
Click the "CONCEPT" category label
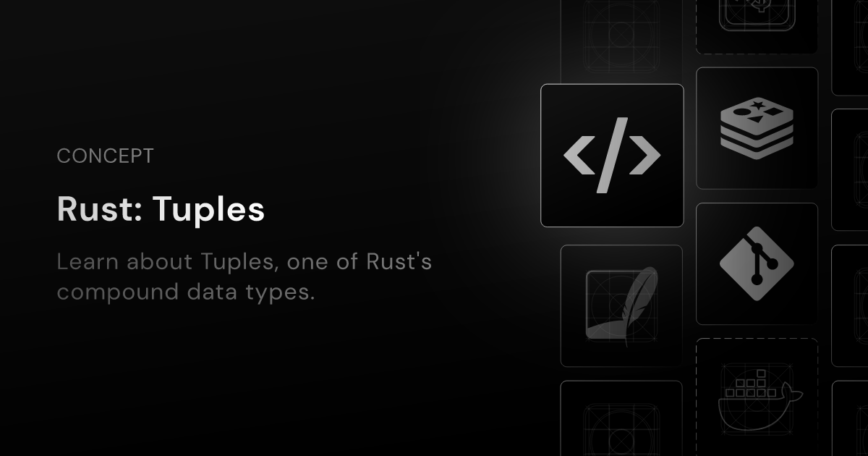click(105, 156)
